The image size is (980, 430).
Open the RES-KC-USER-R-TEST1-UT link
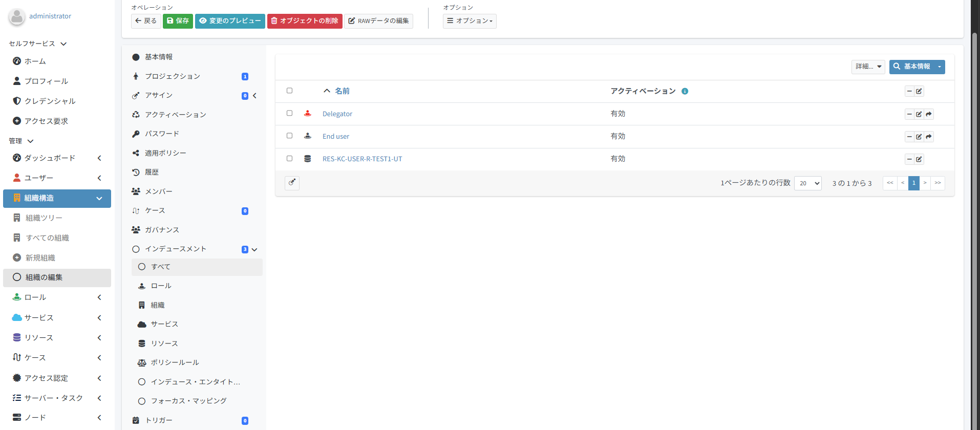pos(363,159)
